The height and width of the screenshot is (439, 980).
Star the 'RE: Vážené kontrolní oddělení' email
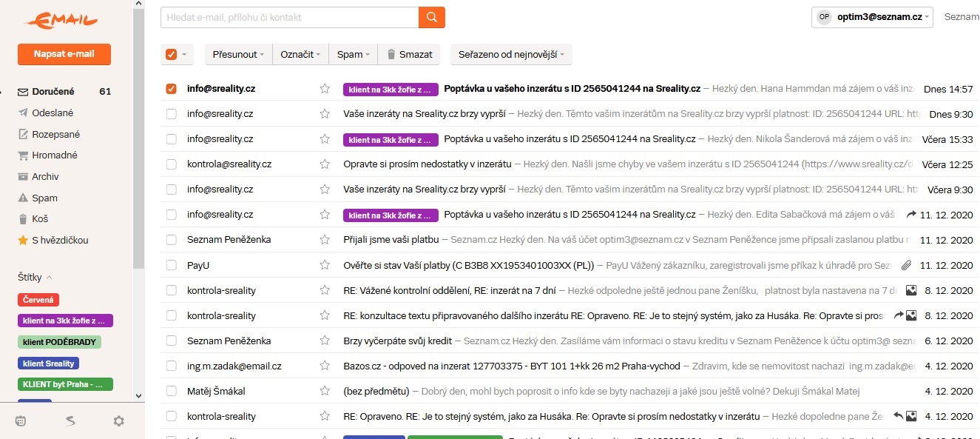325,290
